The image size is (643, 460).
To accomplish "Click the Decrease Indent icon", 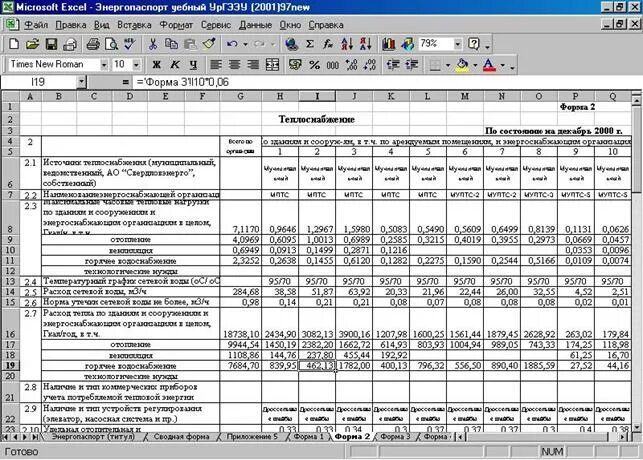I will pos(393,65).
